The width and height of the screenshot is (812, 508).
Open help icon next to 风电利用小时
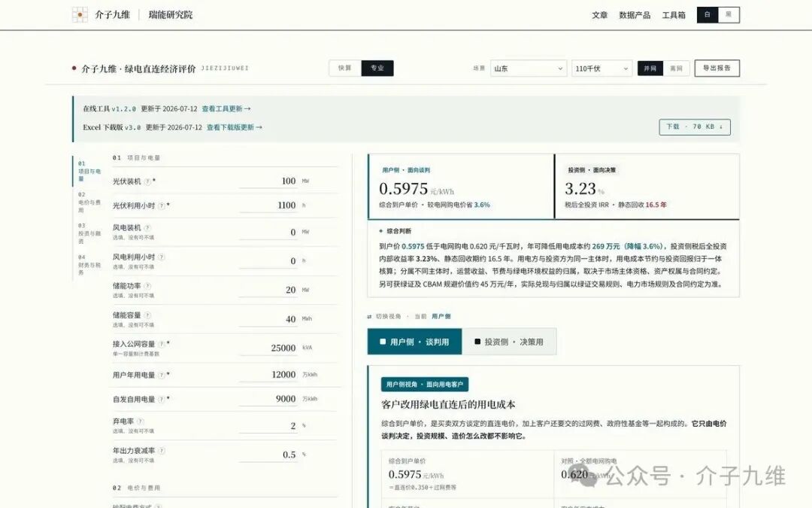[162, 257]
